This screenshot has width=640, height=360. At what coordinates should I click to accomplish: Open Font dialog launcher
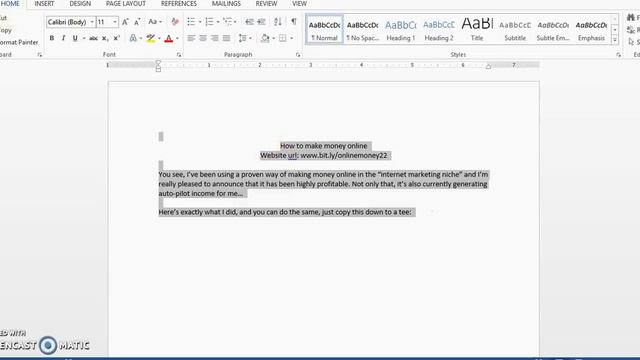tap(179, 54)
